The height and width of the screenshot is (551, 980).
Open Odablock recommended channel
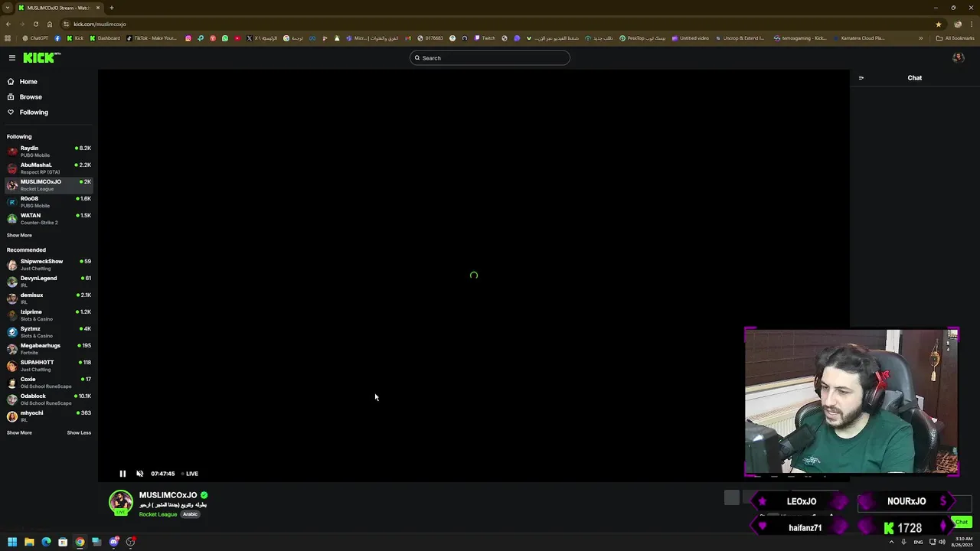click(x=49, y=399)
